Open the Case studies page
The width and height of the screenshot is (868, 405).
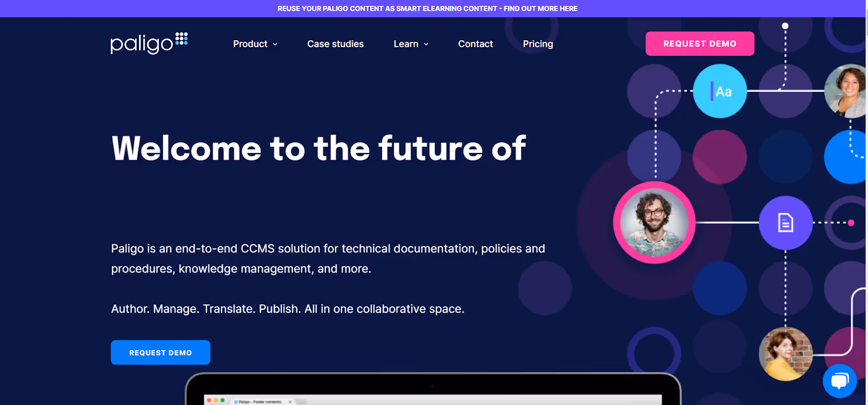[335, 44]
